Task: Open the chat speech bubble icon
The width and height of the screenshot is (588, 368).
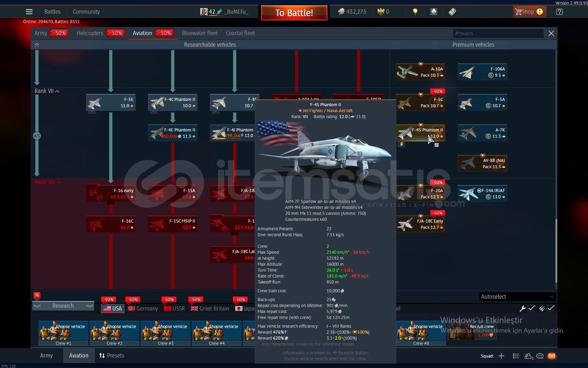Action: coord(540,356)
